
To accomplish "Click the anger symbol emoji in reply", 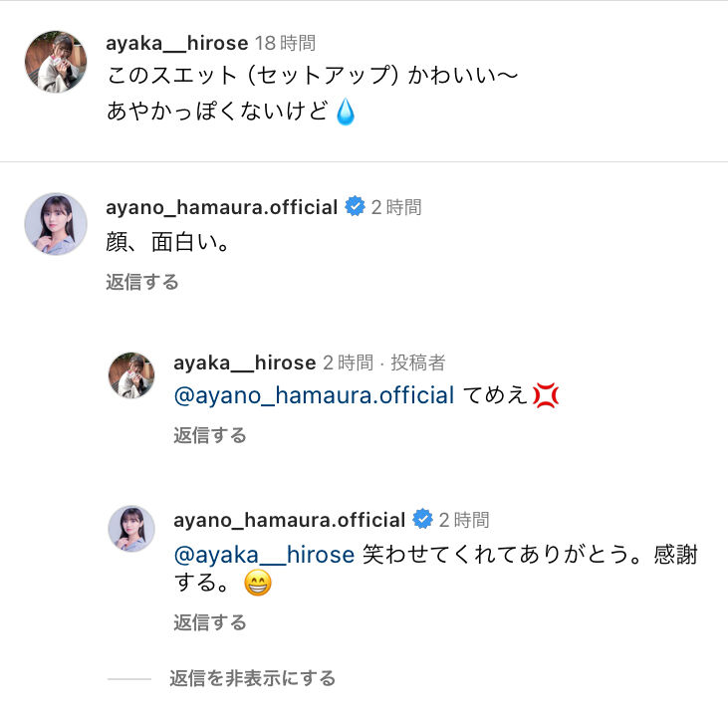I will click(x=545, y=395).
